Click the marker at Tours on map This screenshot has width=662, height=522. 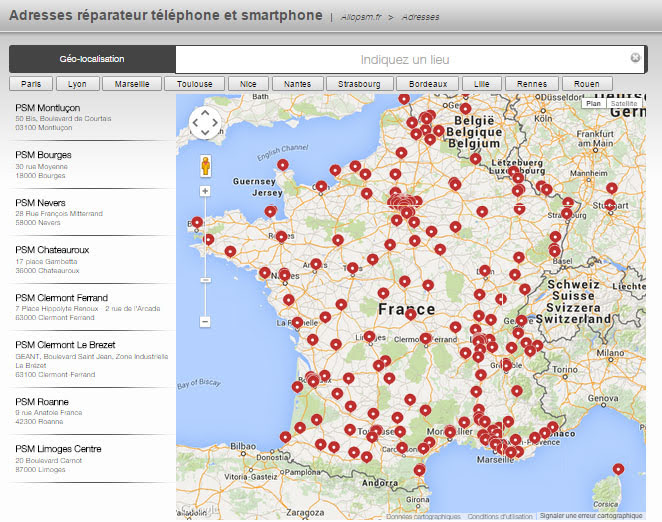353,268
